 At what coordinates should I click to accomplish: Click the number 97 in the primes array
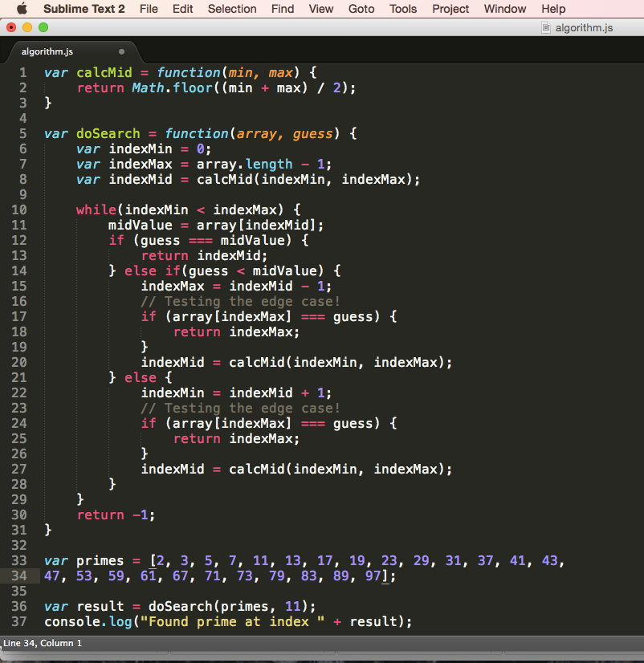373,576
